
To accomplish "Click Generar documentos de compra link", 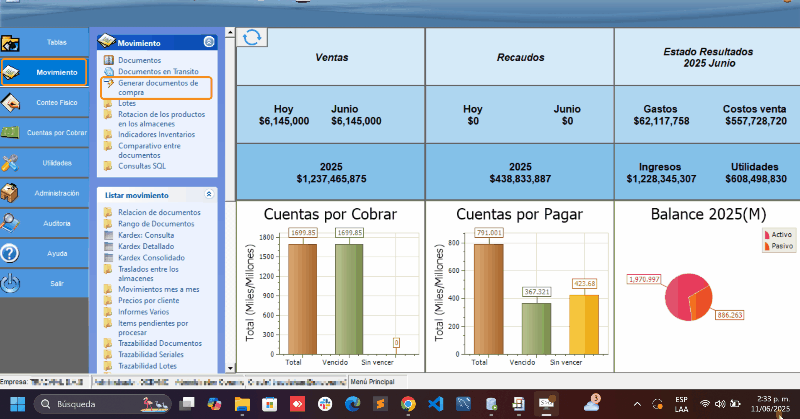I will [157, 87].
